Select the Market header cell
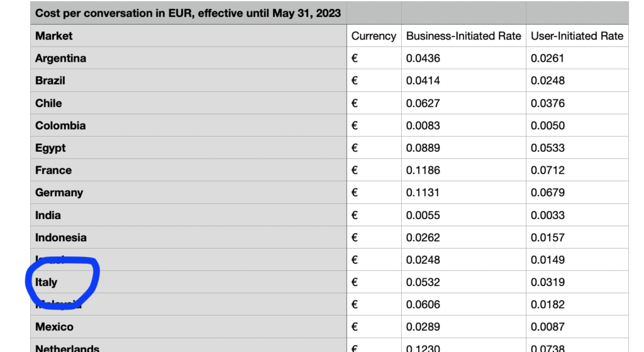 pos(189,36)
